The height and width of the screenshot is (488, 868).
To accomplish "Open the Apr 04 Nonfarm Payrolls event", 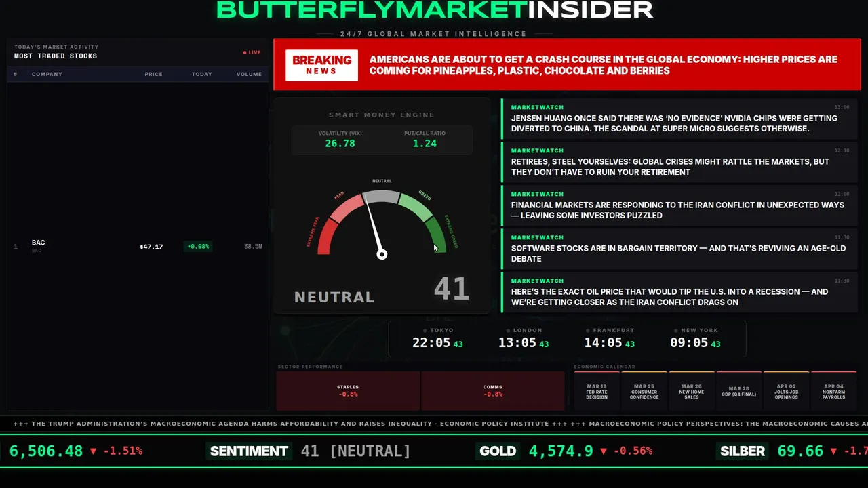I will point(834,391).
